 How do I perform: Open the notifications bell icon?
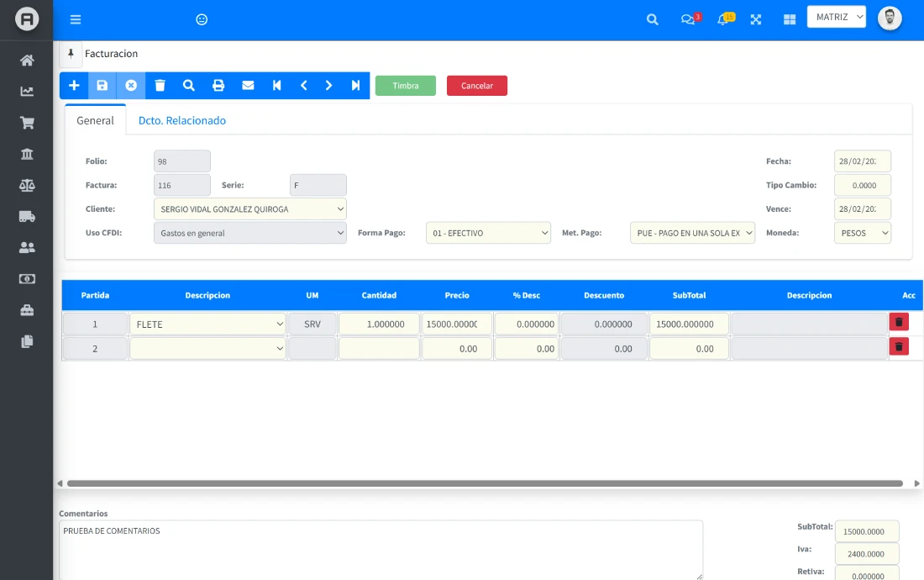[x=725, y=18]
